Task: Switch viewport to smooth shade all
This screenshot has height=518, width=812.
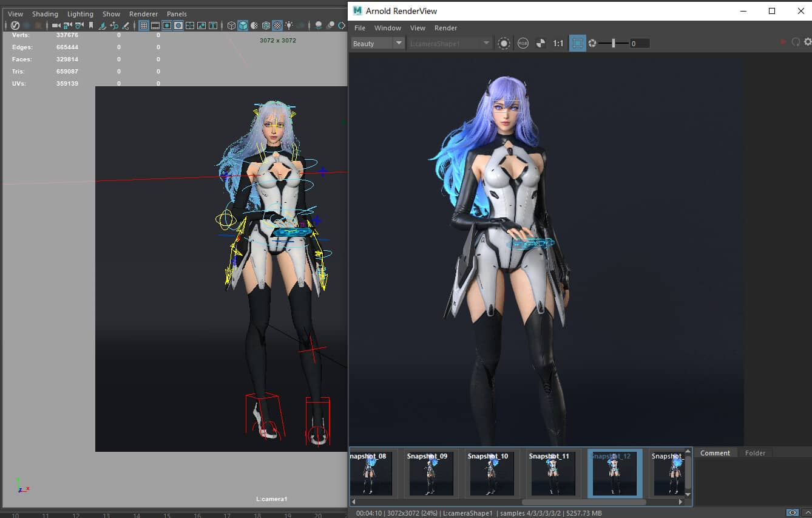Action: (243, 26)
